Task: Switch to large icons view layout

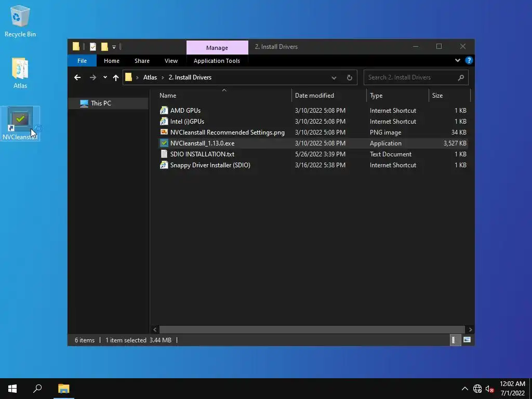Action: click(467, 340)
